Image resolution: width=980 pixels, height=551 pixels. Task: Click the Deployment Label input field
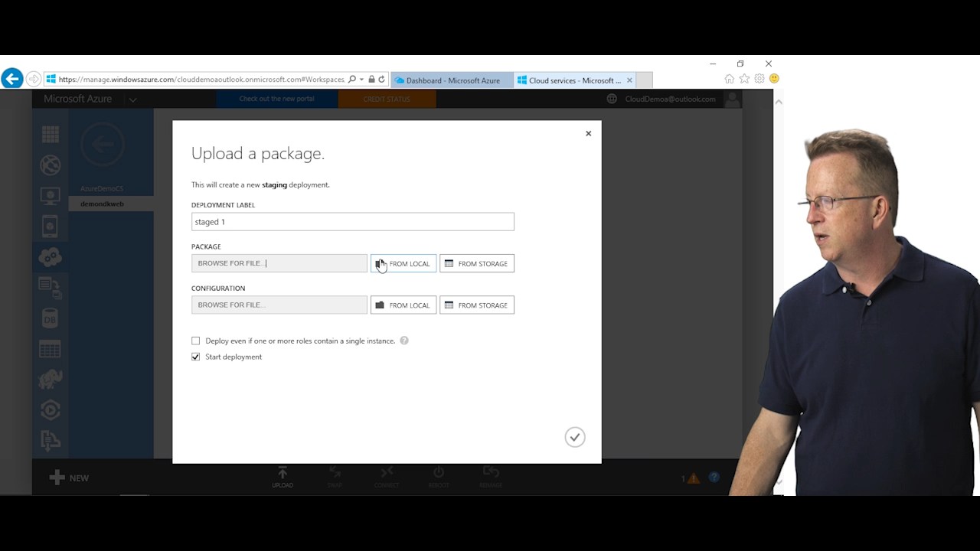click(352, 222)
